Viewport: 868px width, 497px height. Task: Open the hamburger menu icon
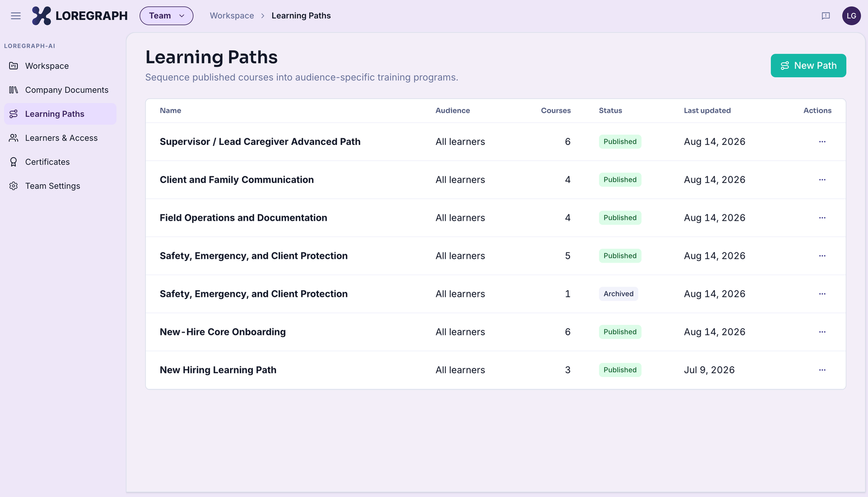16,16
